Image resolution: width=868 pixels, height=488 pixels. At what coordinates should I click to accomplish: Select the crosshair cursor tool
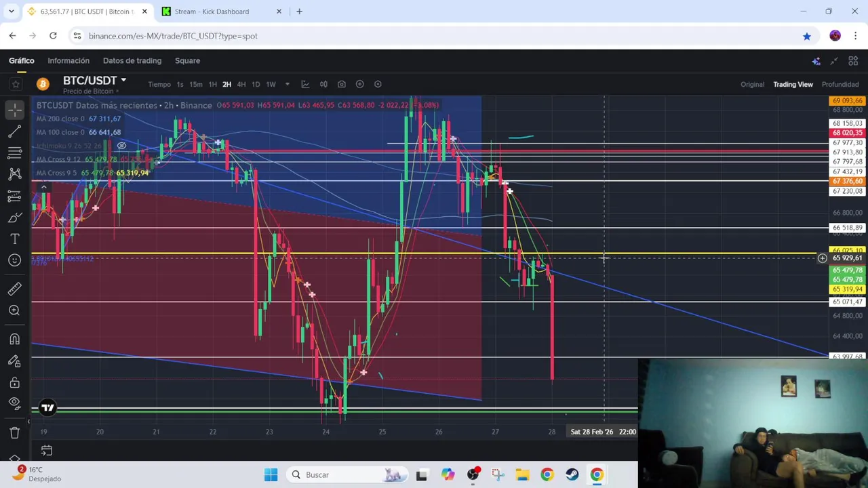(x=15, y=109)
